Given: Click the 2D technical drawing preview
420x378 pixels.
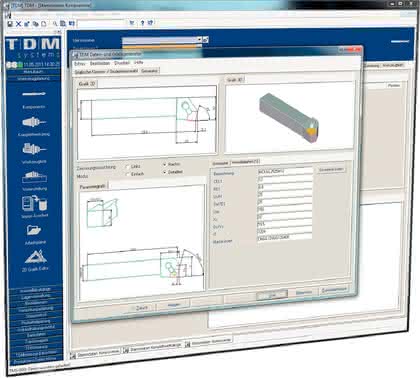Looking at the screenshot, I should click(x=147, y=122).
